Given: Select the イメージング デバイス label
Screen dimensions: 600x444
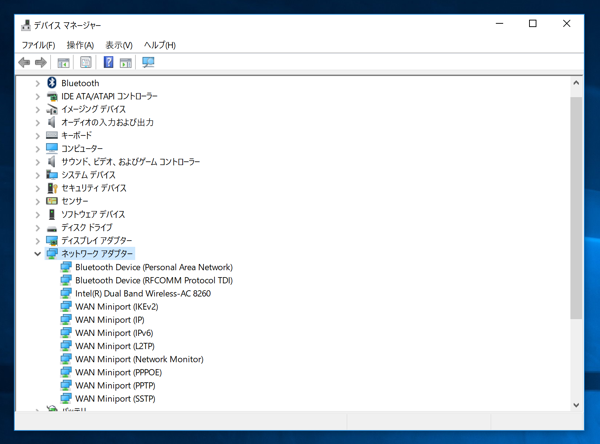Looking at the screenshot, I should click(x=93, y=109).
